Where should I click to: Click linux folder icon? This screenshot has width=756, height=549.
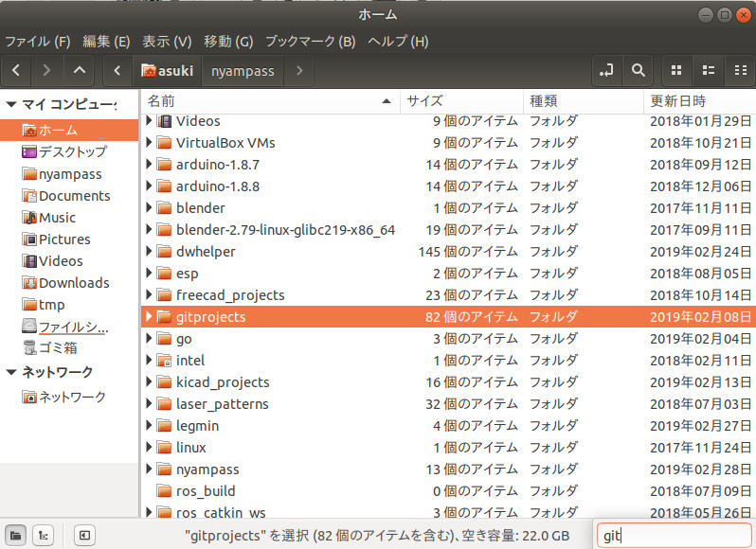click(165, 448)
